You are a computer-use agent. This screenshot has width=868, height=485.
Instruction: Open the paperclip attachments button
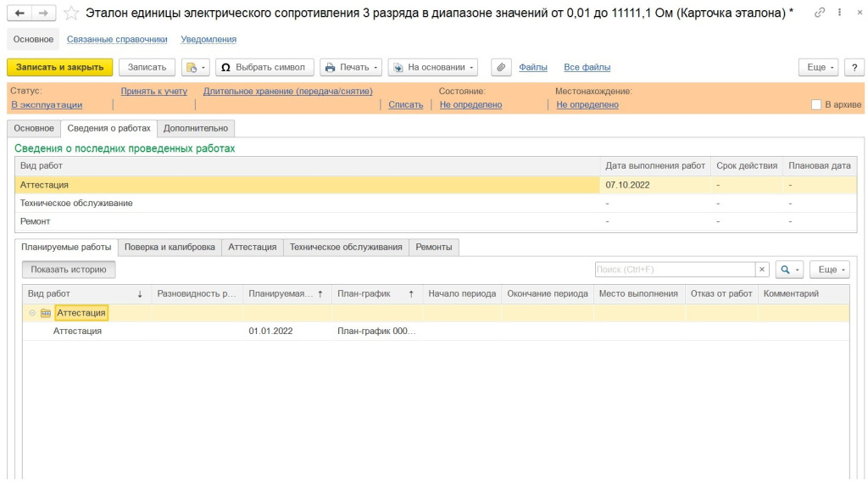pyautogui.click(x=501, y=67)
